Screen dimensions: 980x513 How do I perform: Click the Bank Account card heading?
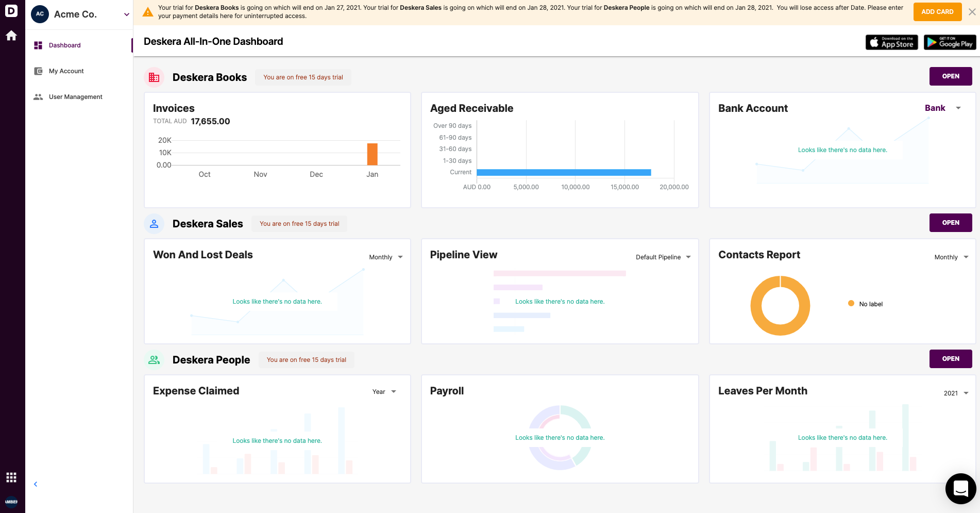(753, 108)
